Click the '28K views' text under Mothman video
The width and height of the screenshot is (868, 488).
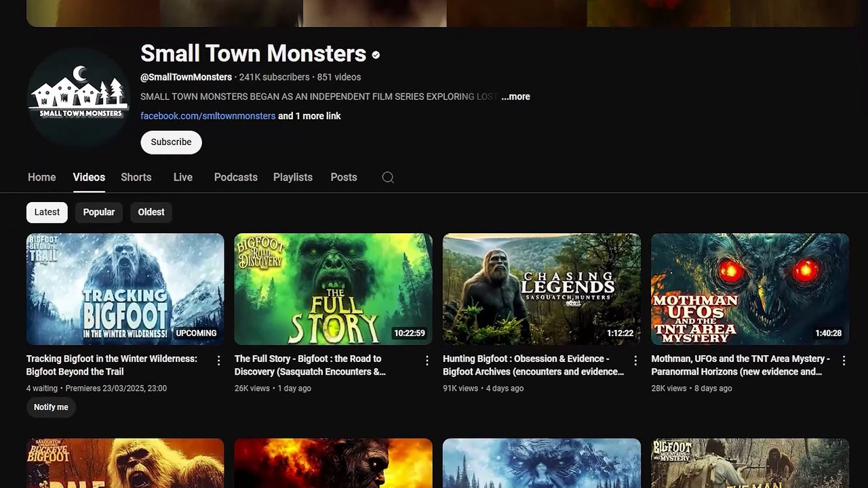669,388
